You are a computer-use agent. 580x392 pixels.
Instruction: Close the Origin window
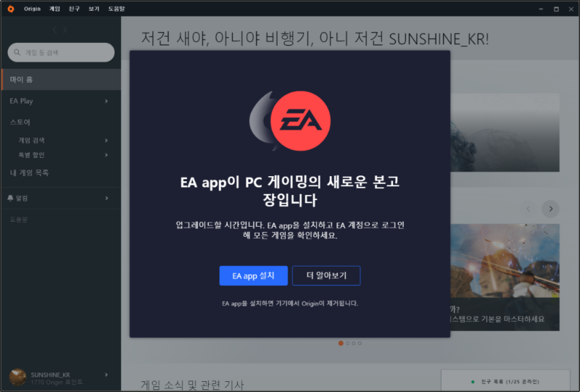point(571,9)
